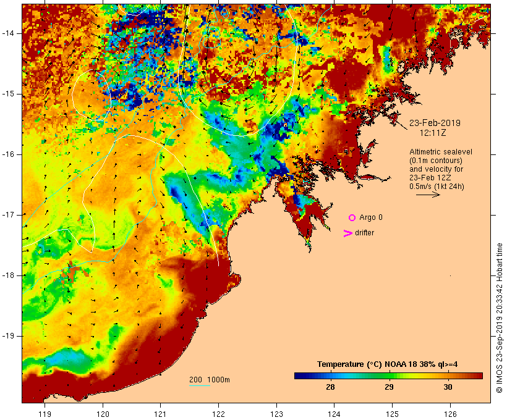Click the '-14' latitude axis label
Screen dimensions: 507x420
(x=8, y=33)
